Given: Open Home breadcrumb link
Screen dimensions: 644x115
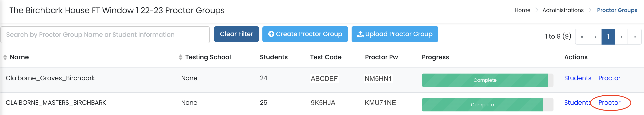Looking at the screenshot, I should pyautogui.click(x=522, y=10).
